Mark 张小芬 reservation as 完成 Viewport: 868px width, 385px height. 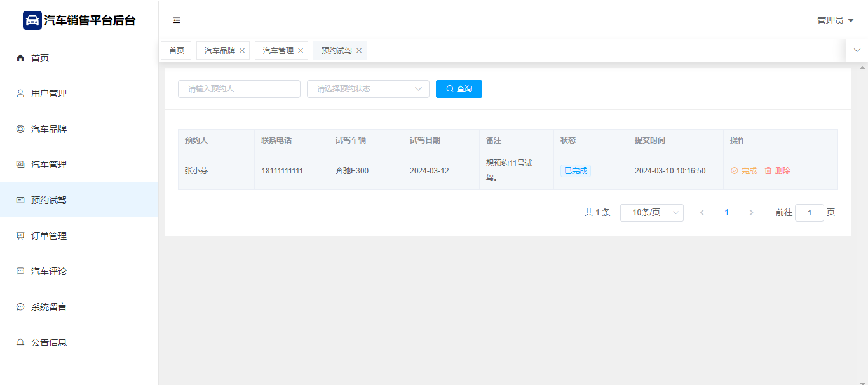[x=743, y=171]
